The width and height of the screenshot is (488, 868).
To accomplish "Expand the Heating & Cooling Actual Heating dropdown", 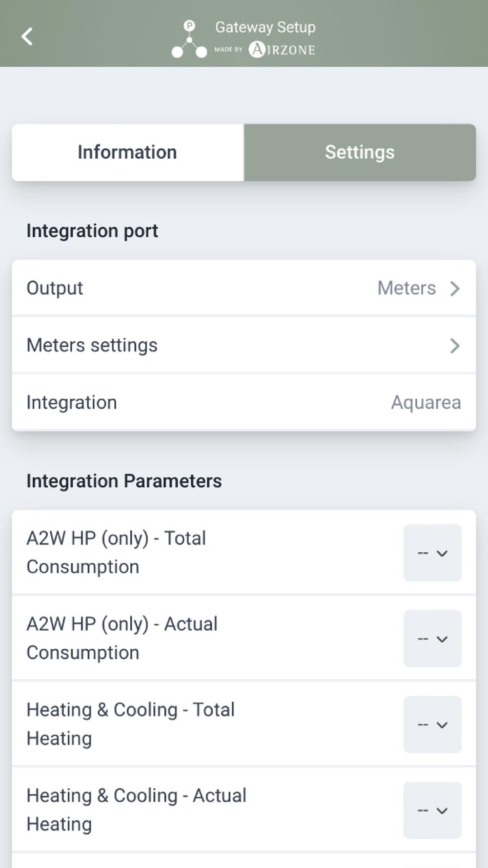I will tap(432, 810).
